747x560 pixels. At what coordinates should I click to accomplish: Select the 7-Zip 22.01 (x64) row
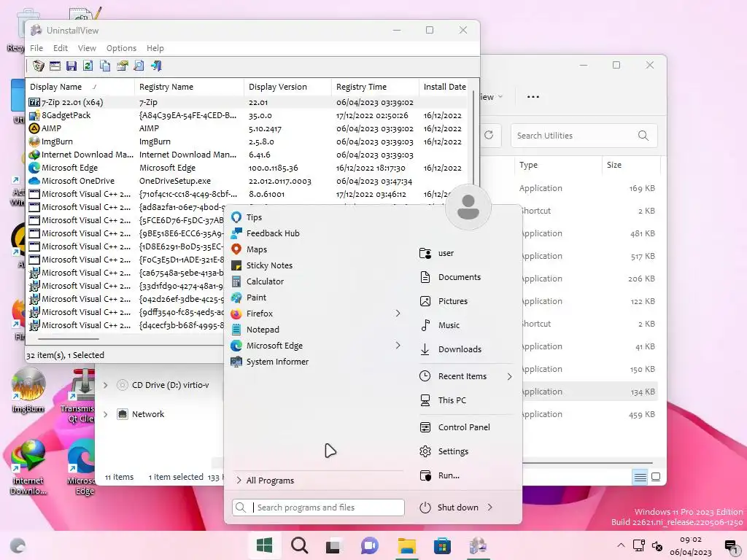(247, 102)
